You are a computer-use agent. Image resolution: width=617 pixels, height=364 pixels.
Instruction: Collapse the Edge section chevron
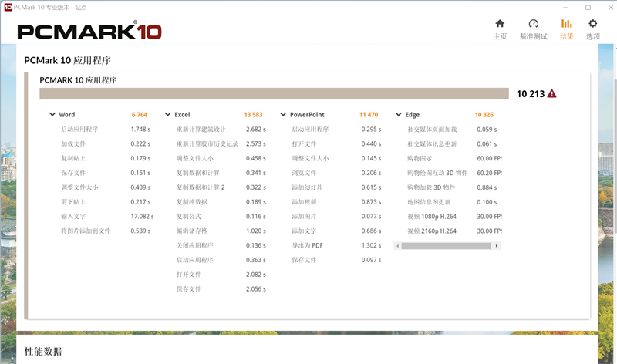coord(398,114)
